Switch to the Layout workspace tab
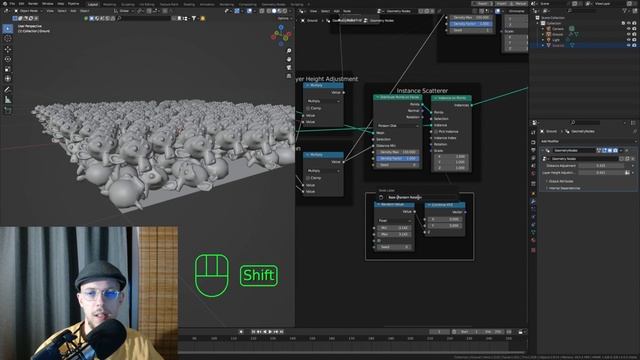This screenshot has width=640, height=360. (93, 4)
